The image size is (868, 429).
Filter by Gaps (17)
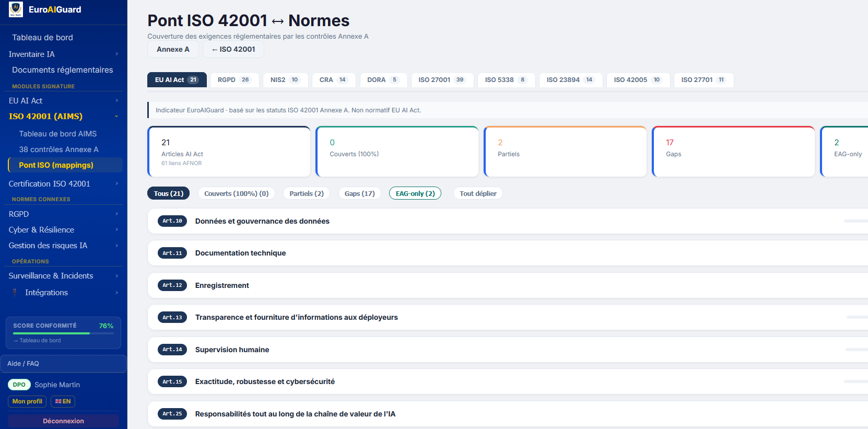[360, 193]
